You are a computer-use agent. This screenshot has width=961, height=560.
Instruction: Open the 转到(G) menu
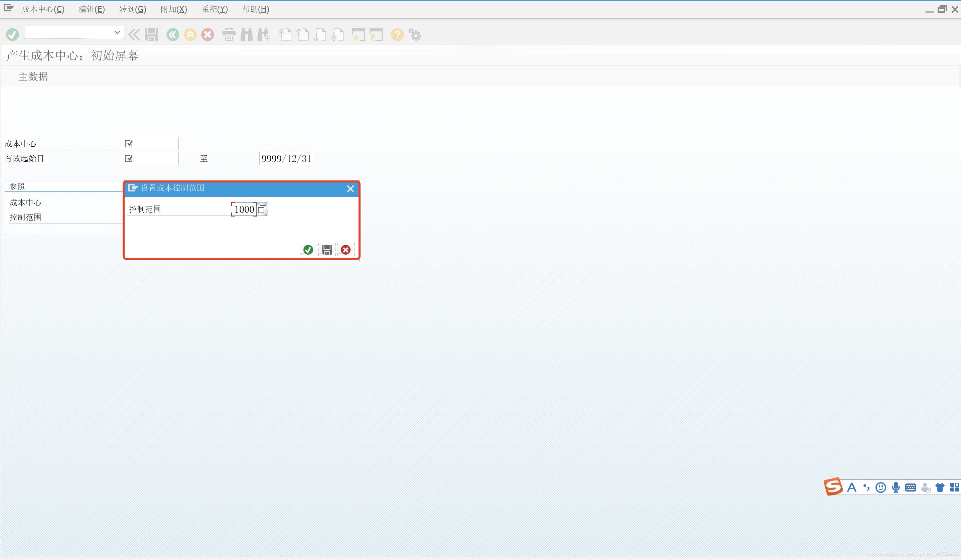(133, 9)
